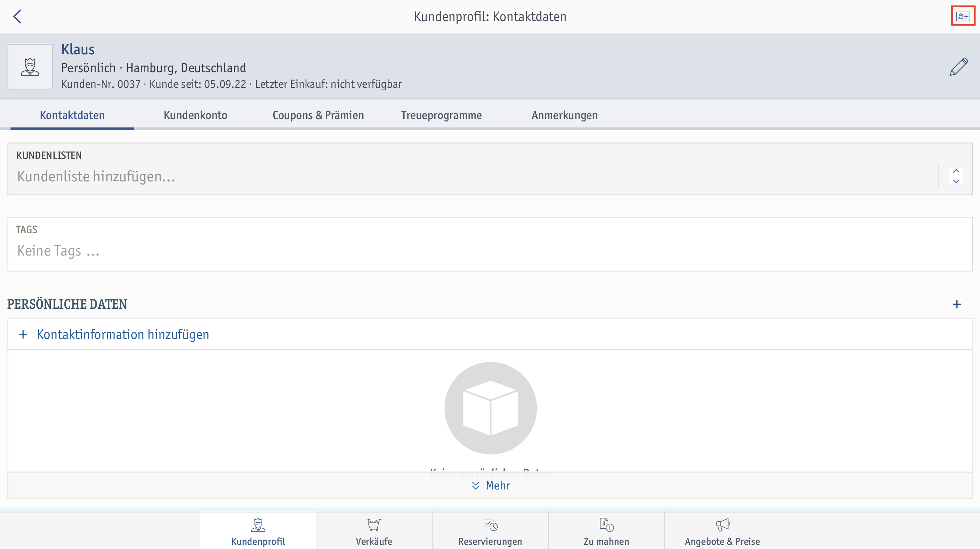
Task: Click the Persönliche Daten heading
Action: [67, 304]
